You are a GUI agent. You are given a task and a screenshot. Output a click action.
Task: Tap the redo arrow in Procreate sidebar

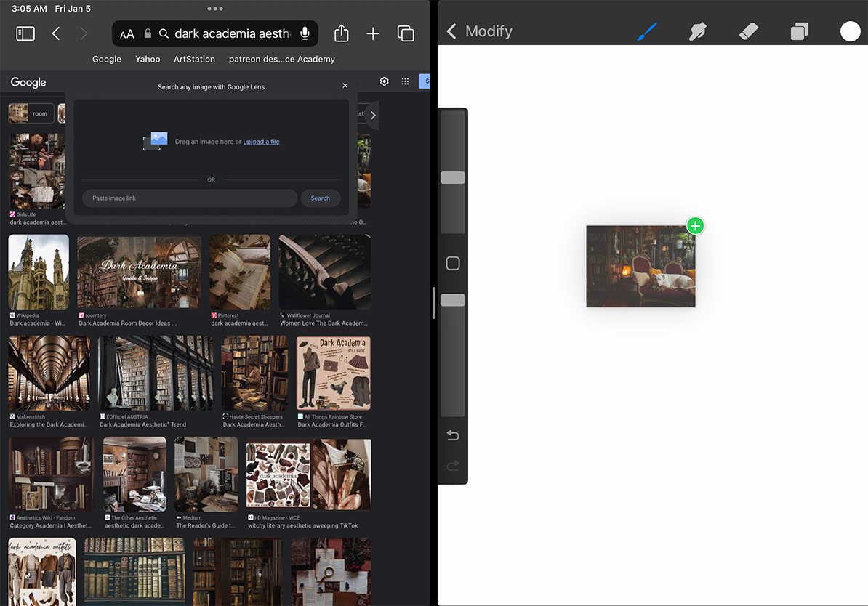[x=452, y=465]
